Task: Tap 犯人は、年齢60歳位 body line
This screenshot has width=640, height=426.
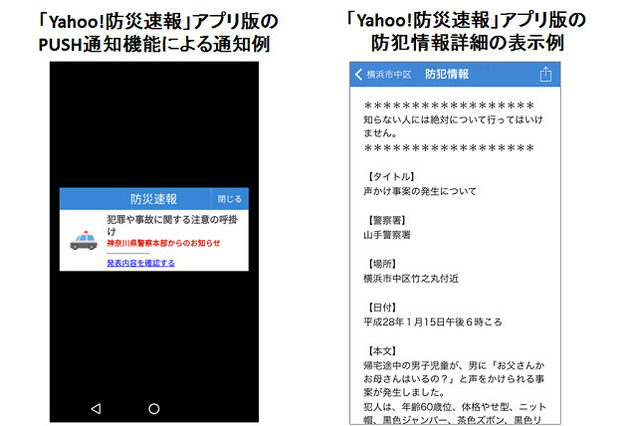Action: point(454,407)
